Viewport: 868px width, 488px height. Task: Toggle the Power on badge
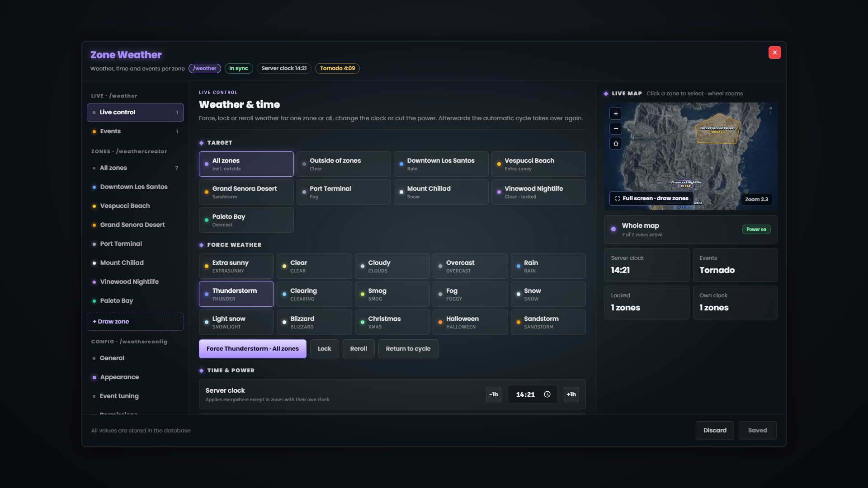(756, 230)
